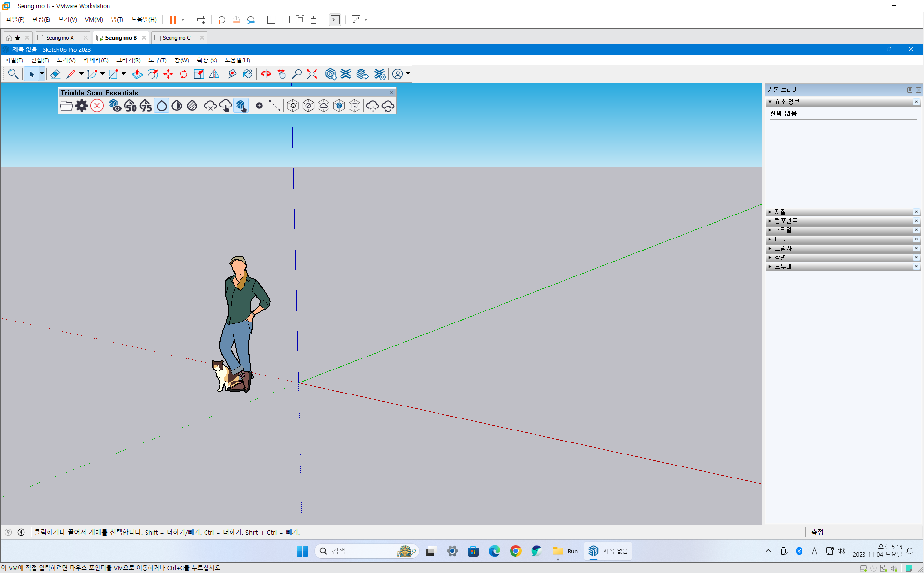Click the Zoom Extents tool
The height and width of the screenshot is (573, 924).
coord(312,74)
